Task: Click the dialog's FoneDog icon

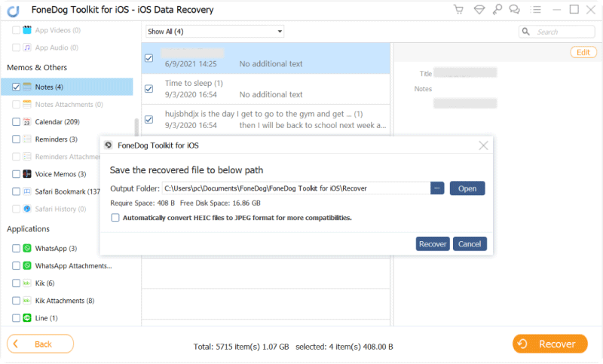Action: click(x=109, y=145)
